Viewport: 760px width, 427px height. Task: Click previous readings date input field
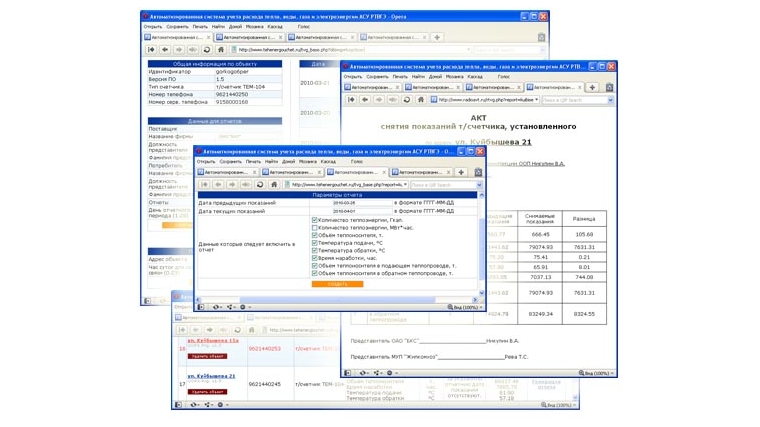[x=351, y=203]
